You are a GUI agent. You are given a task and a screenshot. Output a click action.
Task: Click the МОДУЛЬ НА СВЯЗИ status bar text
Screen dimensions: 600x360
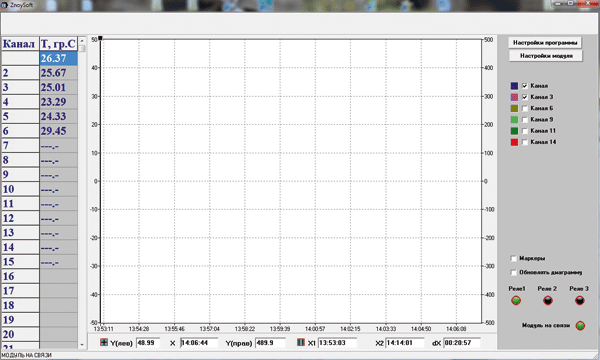(26, 355)
